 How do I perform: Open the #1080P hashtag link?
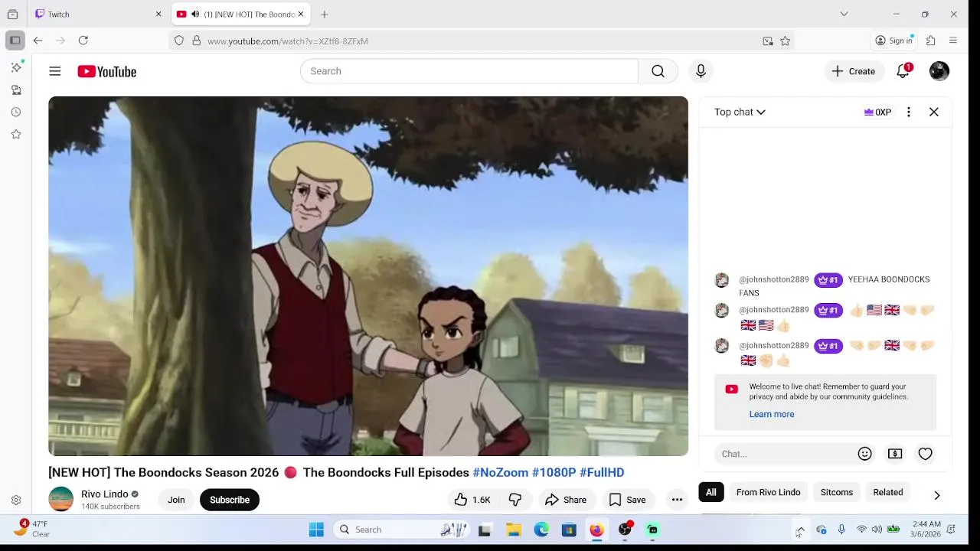tap(554, 472)
